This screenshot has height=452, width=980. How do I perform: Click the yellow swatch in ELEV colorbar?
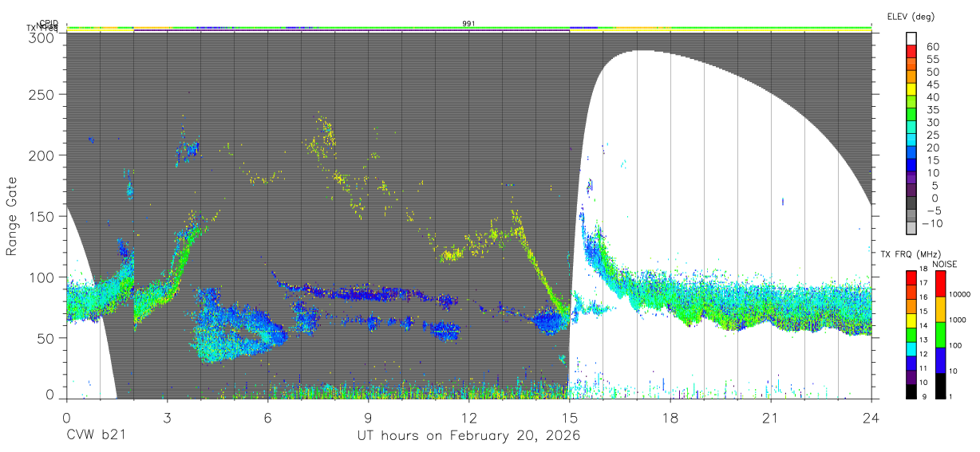pyautogui.click(x=911, y=91)
